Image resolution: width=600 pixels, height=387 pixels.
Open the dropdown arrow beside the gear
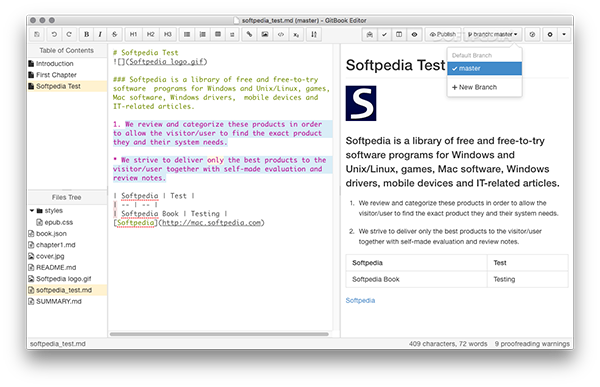pos(564,34)
